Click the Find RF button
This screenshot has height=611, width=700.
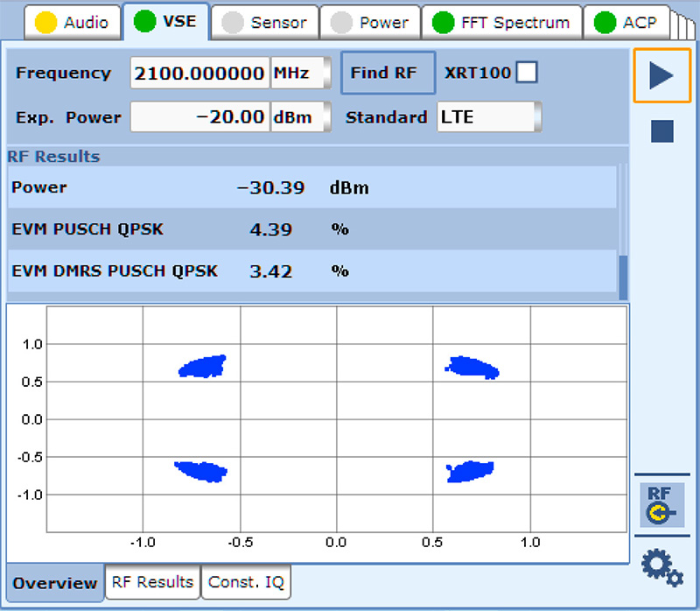click(x=388, y=73)
